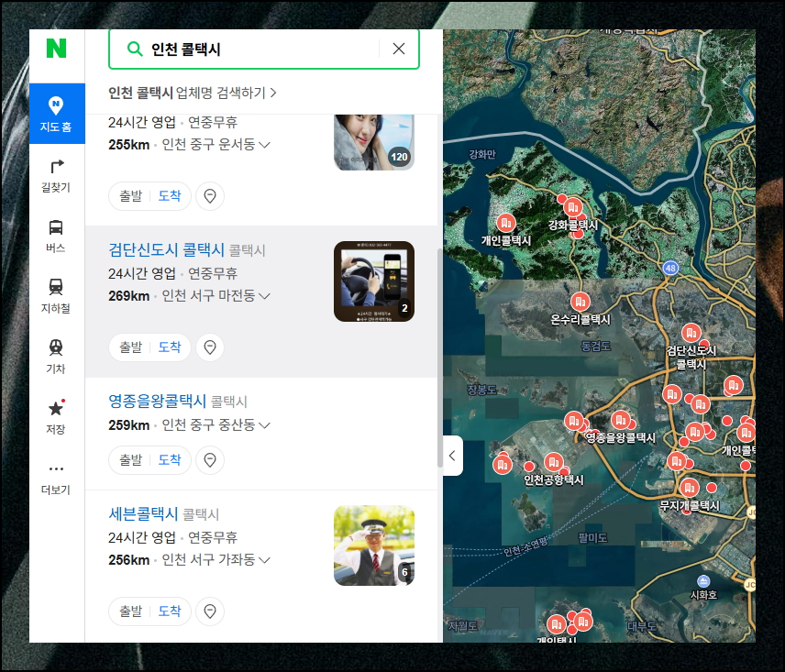Open the 세븐콜택시 driver photo thumbnail
This screenshot has height=672, width=785.
coord(374,545)
